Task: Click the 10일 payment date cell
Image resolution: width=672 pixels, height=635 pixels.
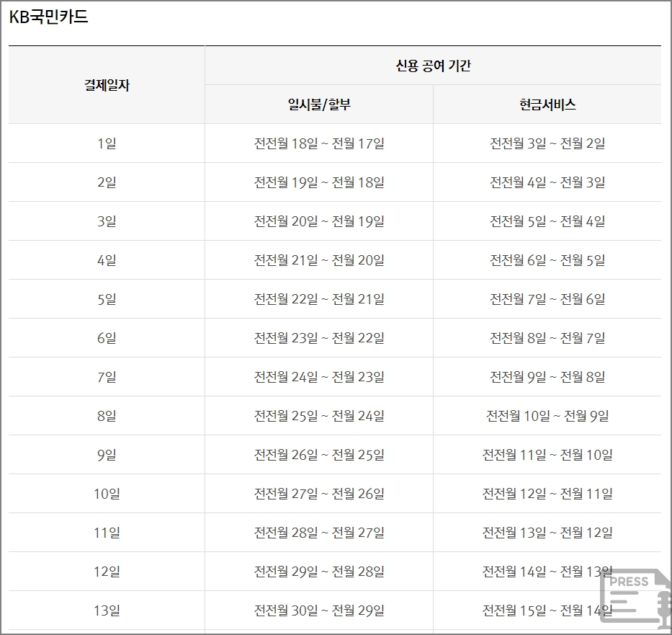Action: tap(107, 494)
